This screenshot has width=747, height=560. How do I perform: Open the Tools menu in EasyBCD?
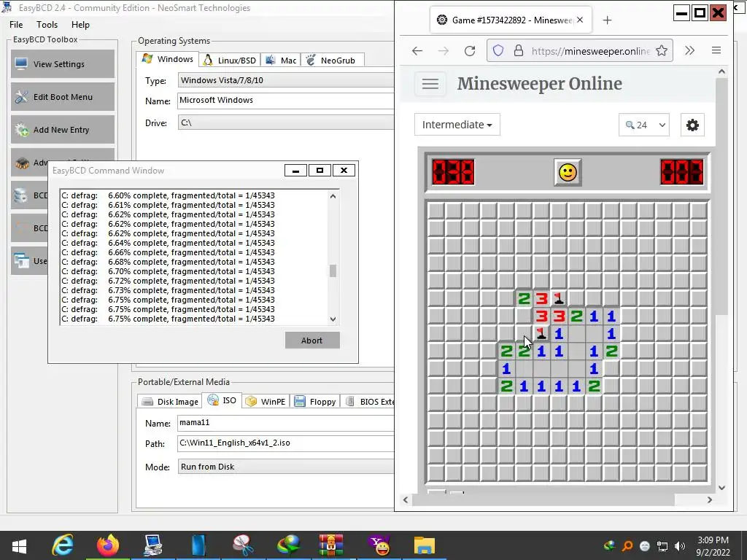[x=47, y=25]
